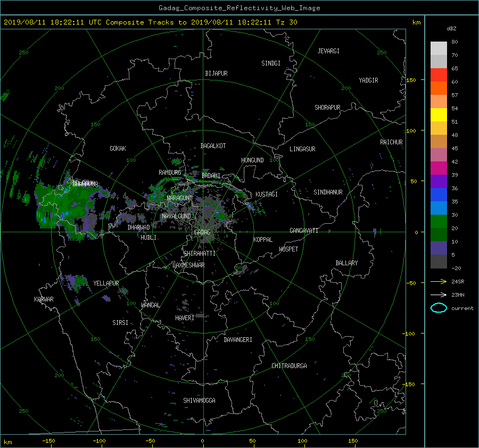The width and height of the screenshot is (479, 448).
Task: Select the bright green 20 dBZ swatch
Action: tap(439, 222)
